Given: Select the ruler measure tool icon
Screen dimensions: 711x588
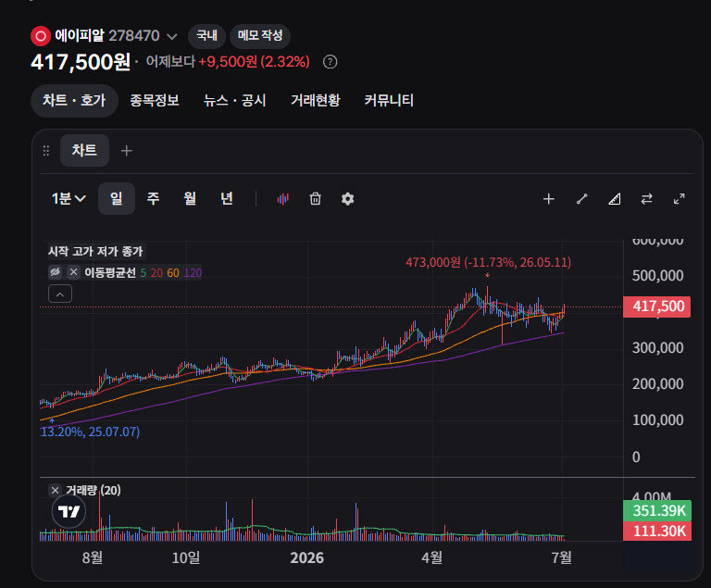Looking at the screenshot, I should (x=615, y=199).
